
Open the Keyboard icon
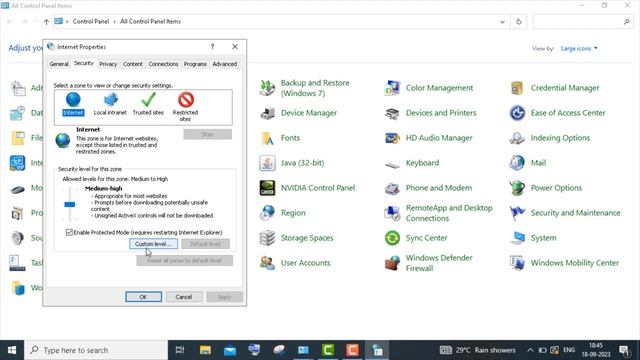(392, 164)
